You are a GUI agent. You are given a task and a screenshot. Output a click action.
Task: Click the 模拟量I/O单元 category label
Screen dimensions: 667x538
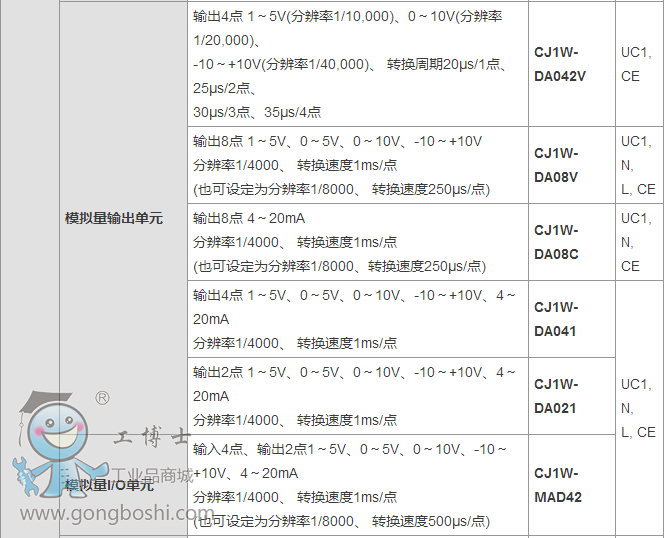coord(109,486)
